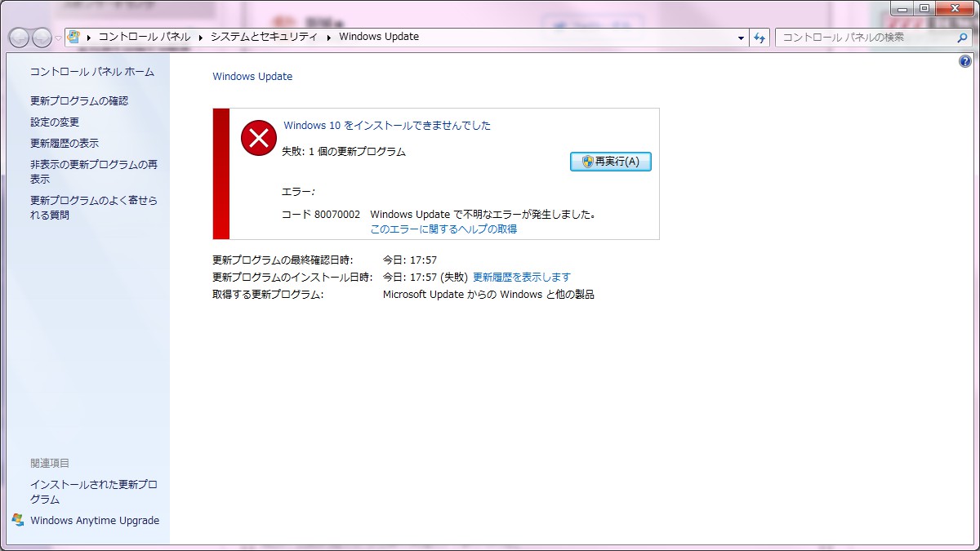
Task: Open 設定の変更 in sidebar
Action: [x=55, y=122]
